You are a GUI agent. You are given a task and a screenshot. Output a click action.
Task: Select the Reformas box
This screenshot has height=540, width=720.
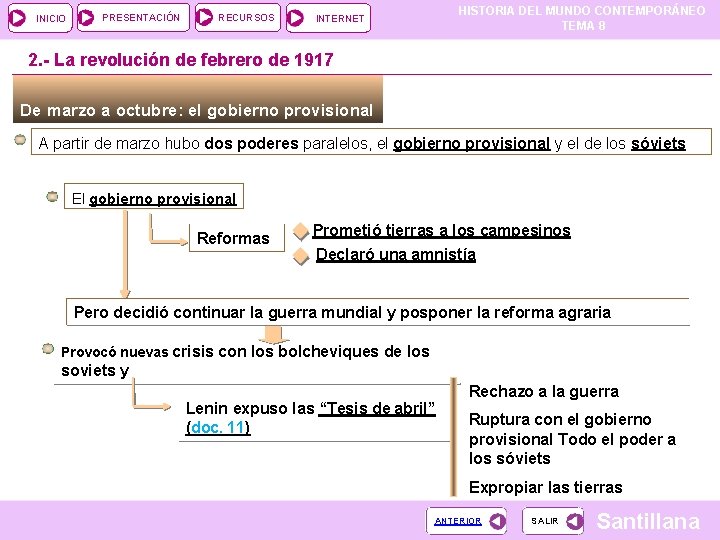pos(236,238)
